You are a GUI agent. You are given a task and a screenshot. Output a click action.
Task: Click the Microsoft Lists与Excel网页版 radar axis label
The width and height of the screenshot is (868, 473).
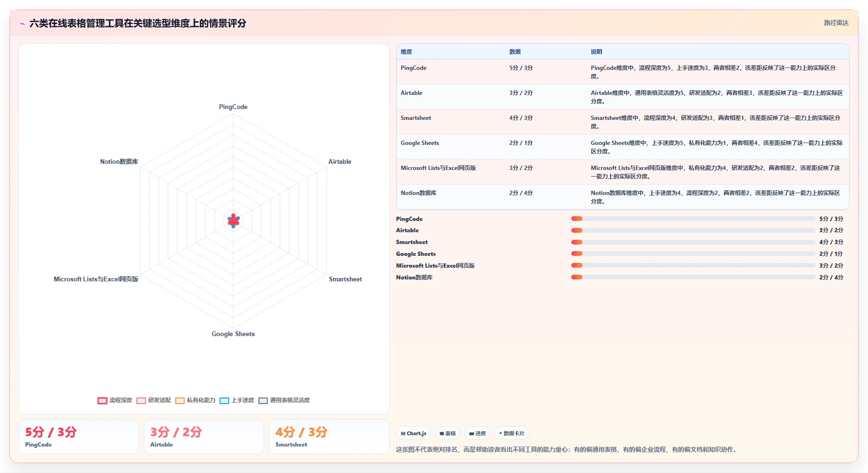(x=96, y=279)
